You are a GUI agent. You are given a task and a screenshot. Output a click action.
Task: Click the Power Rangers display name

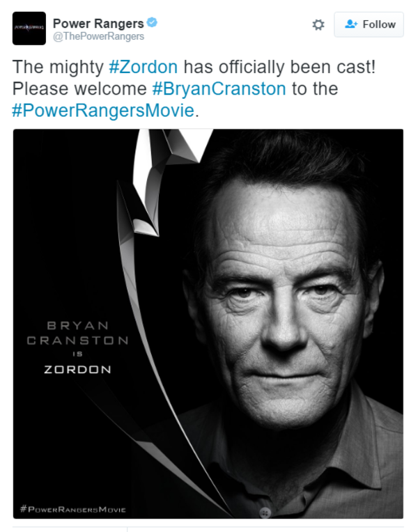pyautogui.click(x=98, y=24)
